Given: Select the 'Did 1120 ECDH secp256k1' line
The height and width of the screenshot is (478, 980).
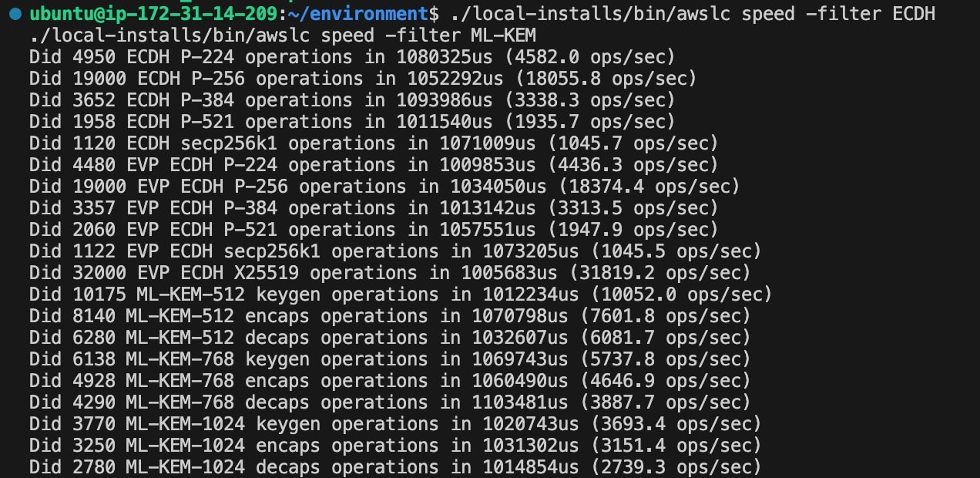Looking at the screenshot, I should 374,143.
